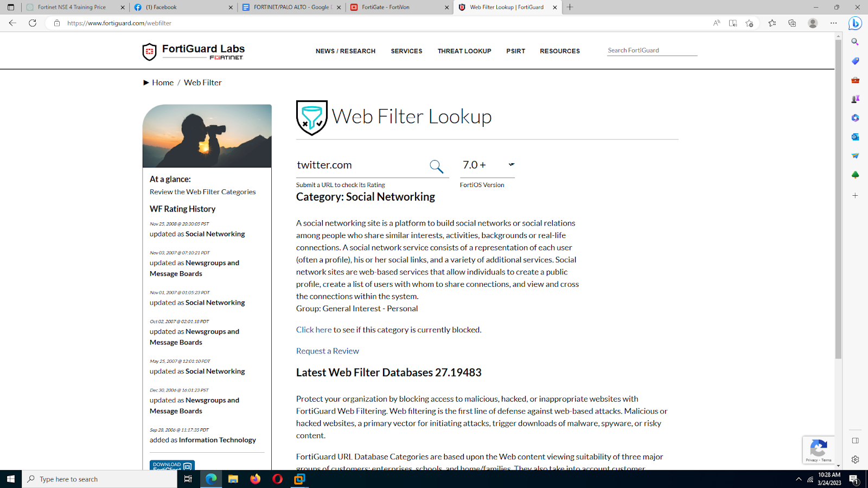Click the Web Filter breadcrumb link
The image size is (868, 488).
(x=203, y=82)
